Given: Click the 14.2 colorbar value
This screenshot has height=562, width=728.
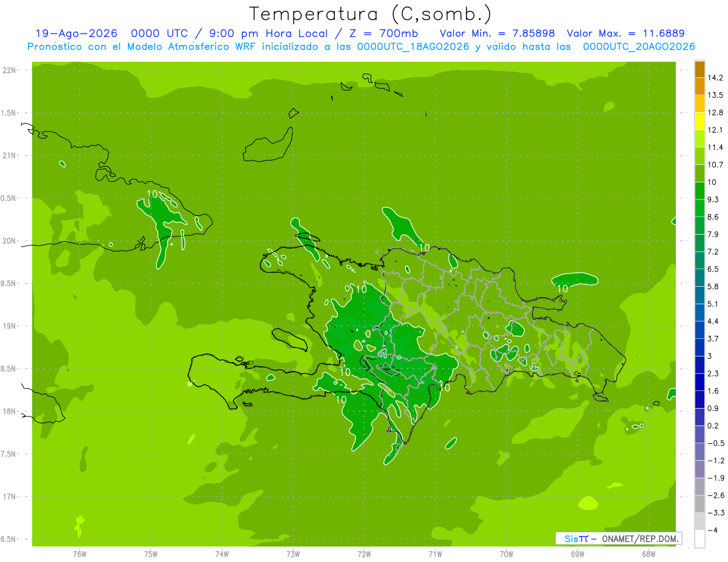Looking at the screenshot, I should coord(715,78).
